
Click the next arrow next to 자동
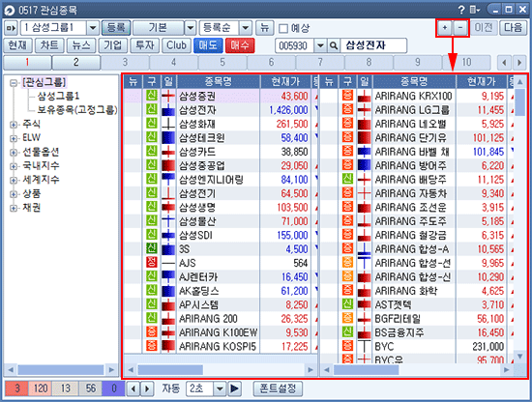pyautogui.click(x=147, y=388)
